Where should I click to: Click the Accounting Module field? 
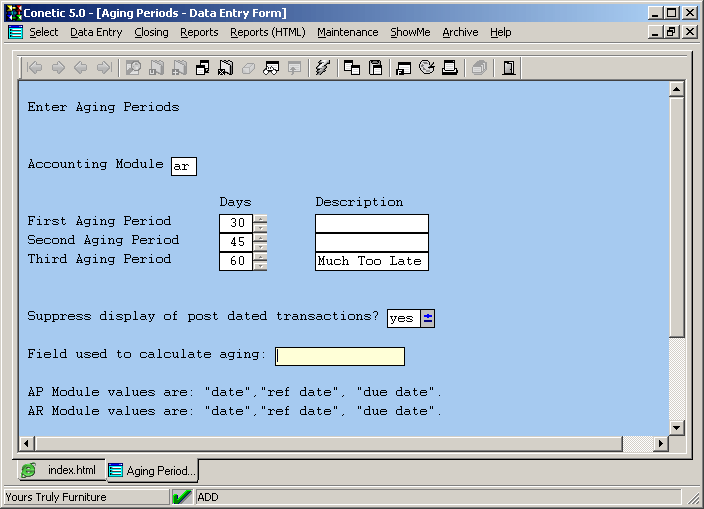point(184,166)
